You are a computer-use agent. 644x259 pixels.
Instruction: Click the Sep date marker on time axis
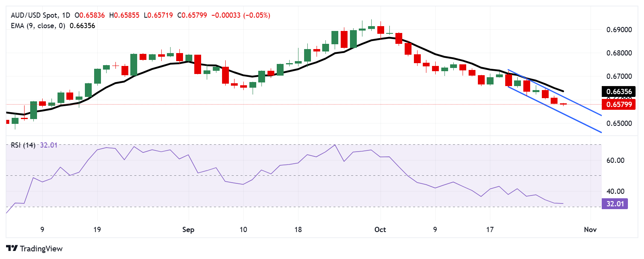[x=188, y=230]
